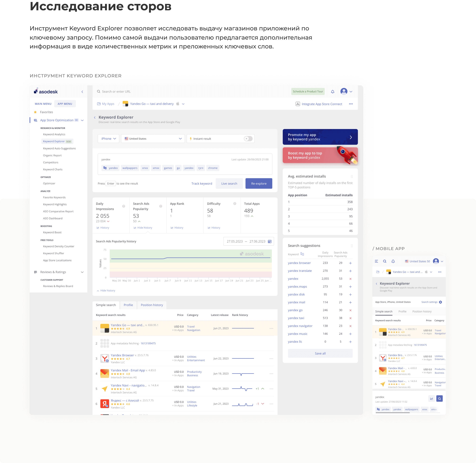Toggle the Instant result switch

[x=248, y=139]
